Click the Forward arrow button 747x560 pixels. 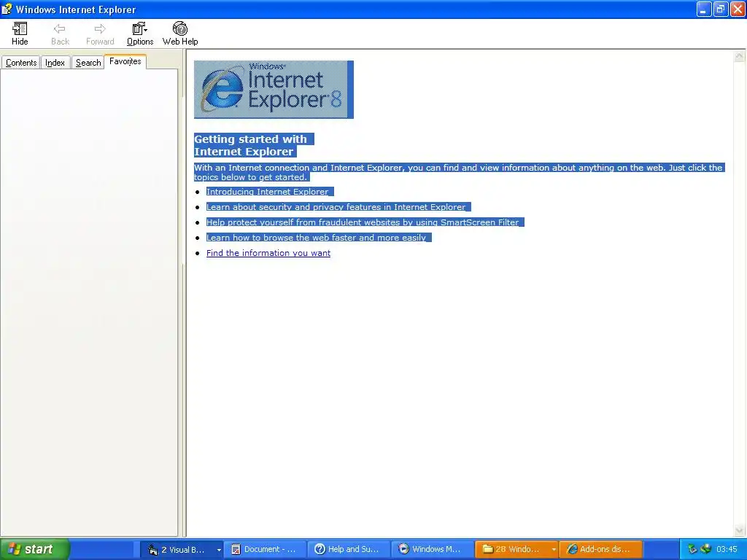[x=100, y=34]
